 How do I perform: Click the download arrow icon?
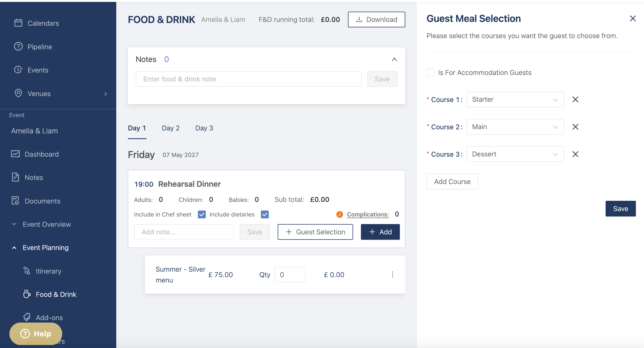pyautogui.click(x=359, y=19)
